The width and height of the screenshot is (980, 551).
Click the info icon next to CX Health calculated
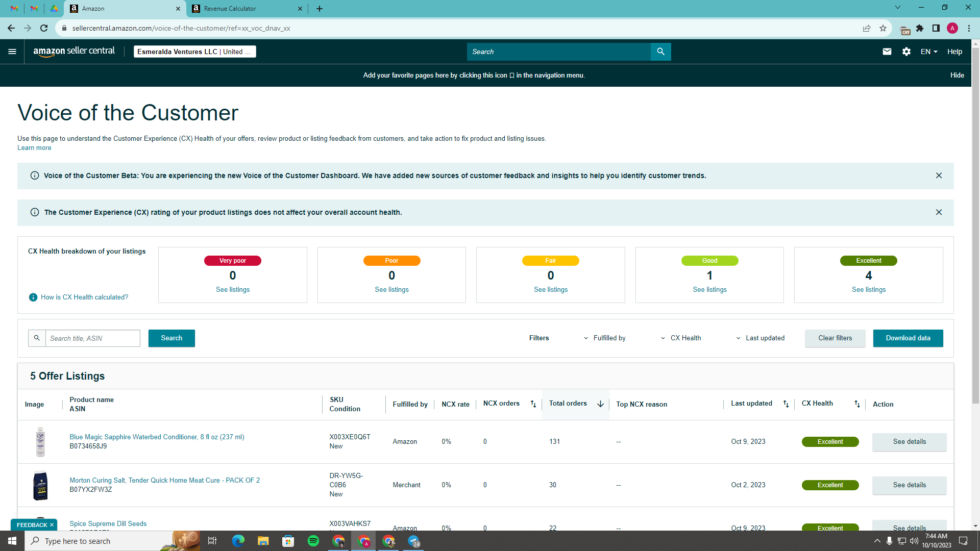pos(33,297)
